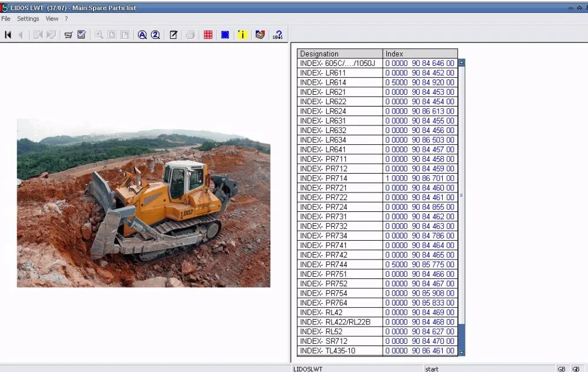
Task: Click 'start' in the status bar
Action: (432, 369)
